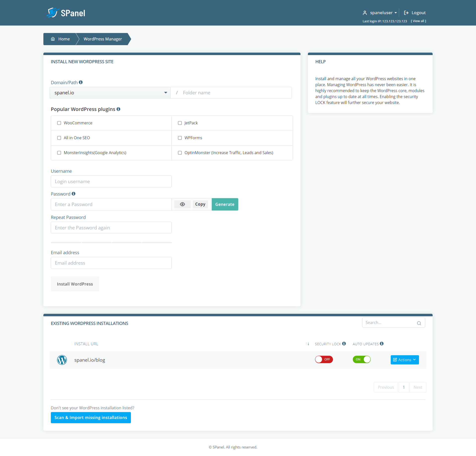476x456 pixels.
Task: Click the Auto Updates info icon
Action: click(x=382, y=344)
